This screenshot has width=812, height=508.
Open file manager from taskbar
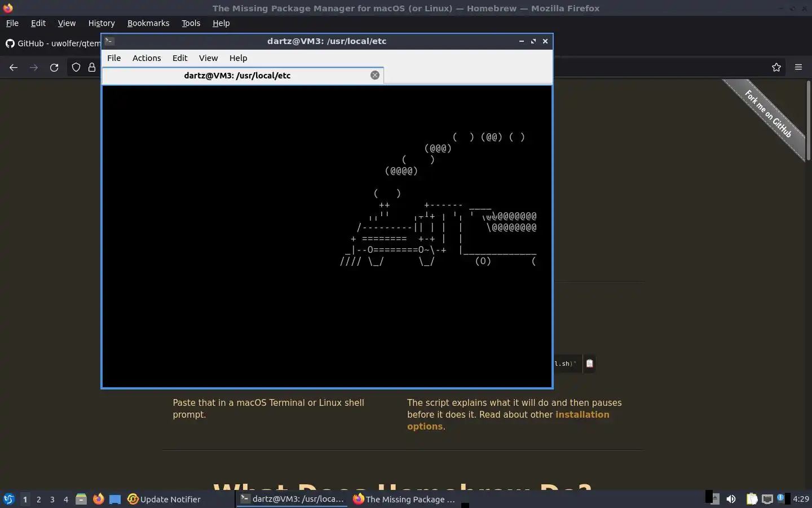tap(81, 499)
